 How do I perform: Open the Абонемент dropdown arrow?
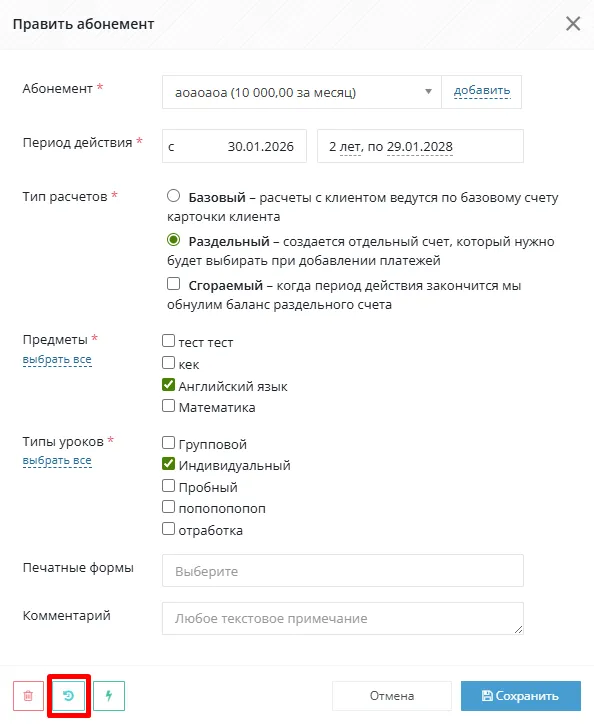point(428,92)
